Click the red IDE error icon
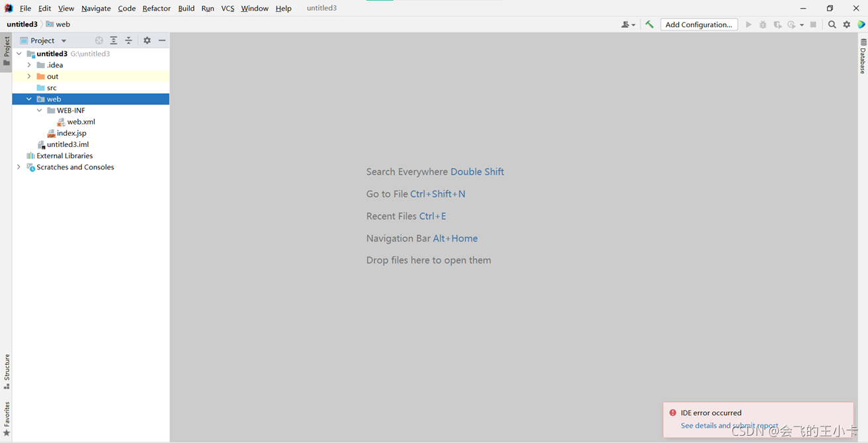The width and height of the screenshot is (868, 443). point(673,413)
